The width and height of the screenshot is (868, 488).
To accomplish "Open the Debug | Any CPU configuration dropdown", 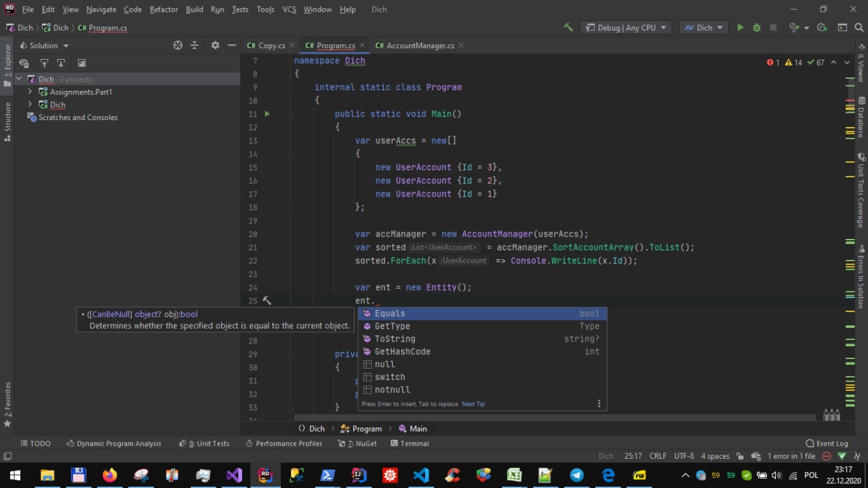I will point(625,28).
